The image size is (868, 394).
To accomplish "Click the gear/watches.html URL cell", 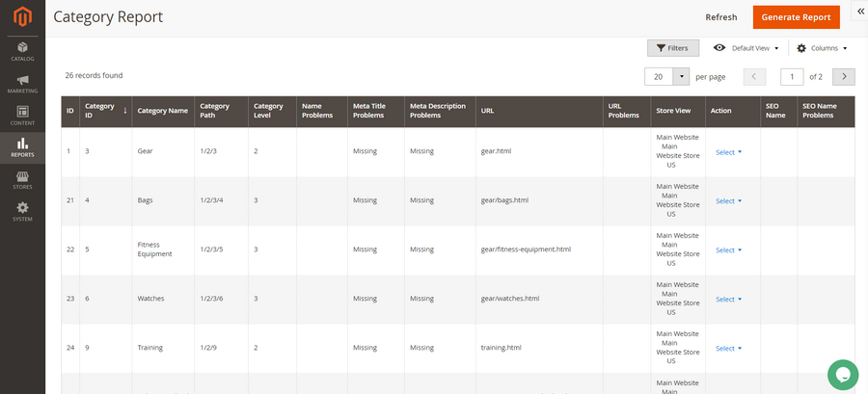I will point(539,299).
